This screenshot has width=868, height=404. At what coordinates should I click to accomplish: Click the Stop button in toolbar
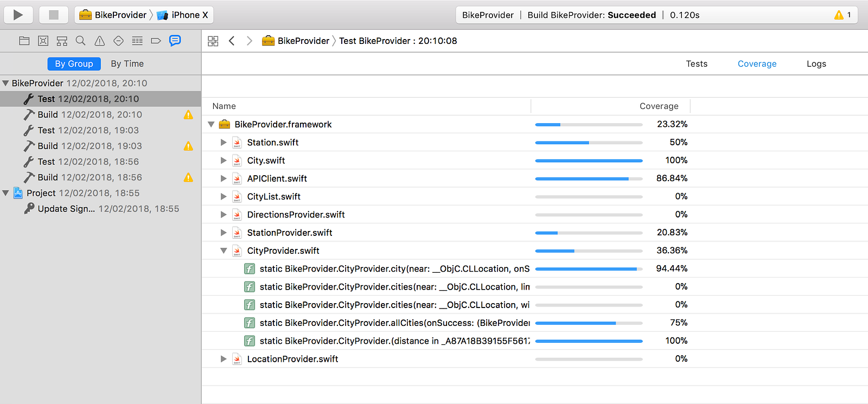point(54,15)
